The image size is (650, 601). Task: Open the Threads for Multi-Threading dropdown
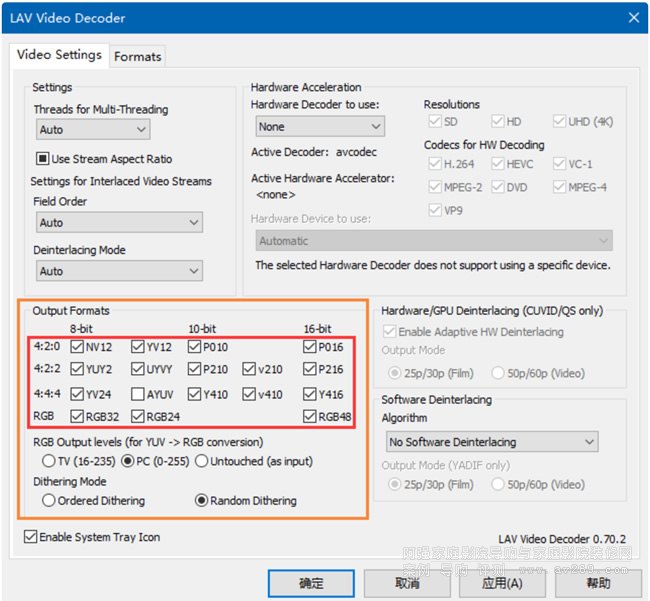[x=92, y=130]
